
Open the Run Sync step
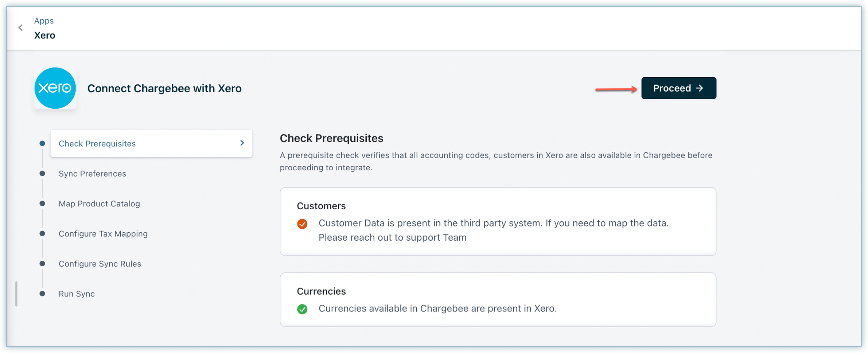77,294
